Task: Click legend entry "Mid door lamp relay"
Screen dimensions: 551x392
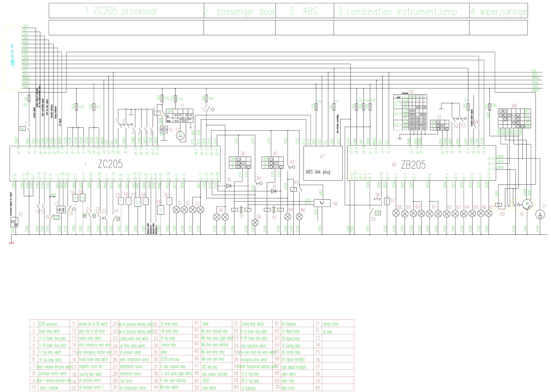Action: click(213, 352)
